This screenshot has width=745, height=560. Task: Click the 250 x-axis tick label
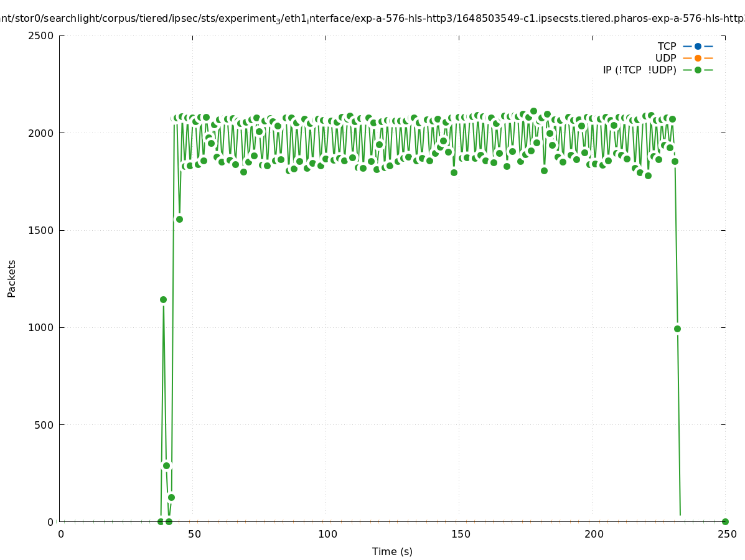tap(727, 534)
